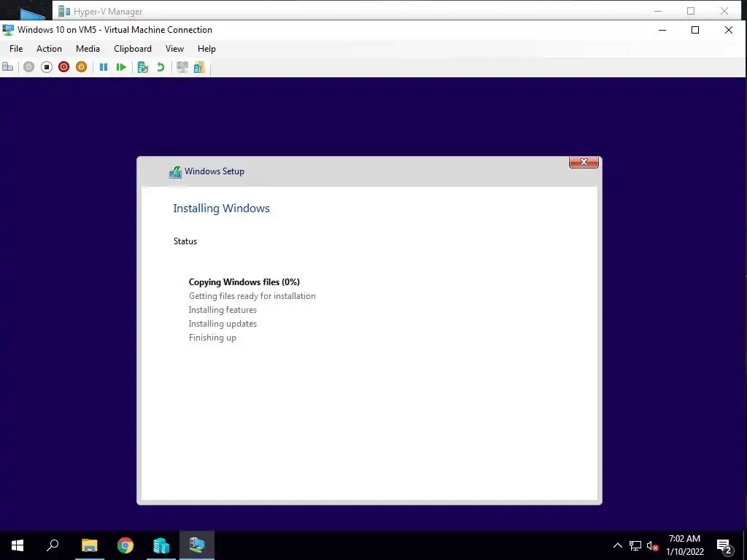Close the Virtual Machine Connection window
Image resolution: width=747 pixels, height=560 pixels.
[729, 30]
